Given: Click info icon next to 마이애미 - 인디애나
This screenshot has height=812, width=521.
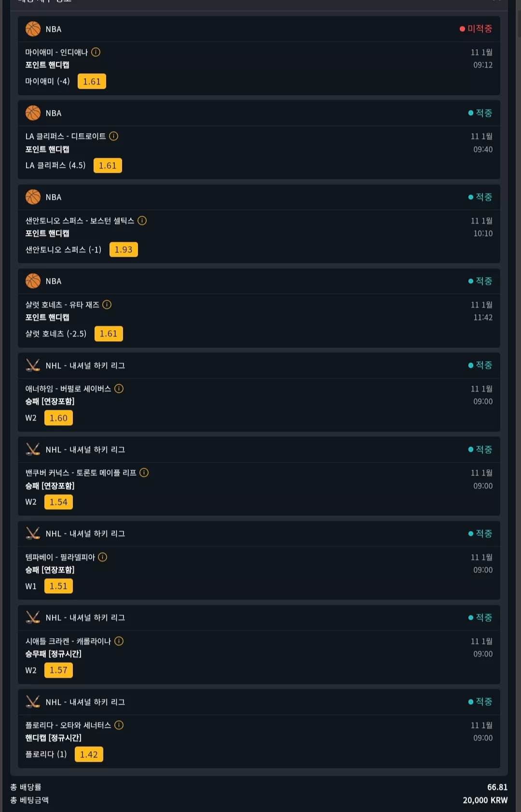Looking at the screenshot, I should coord(96,52).
